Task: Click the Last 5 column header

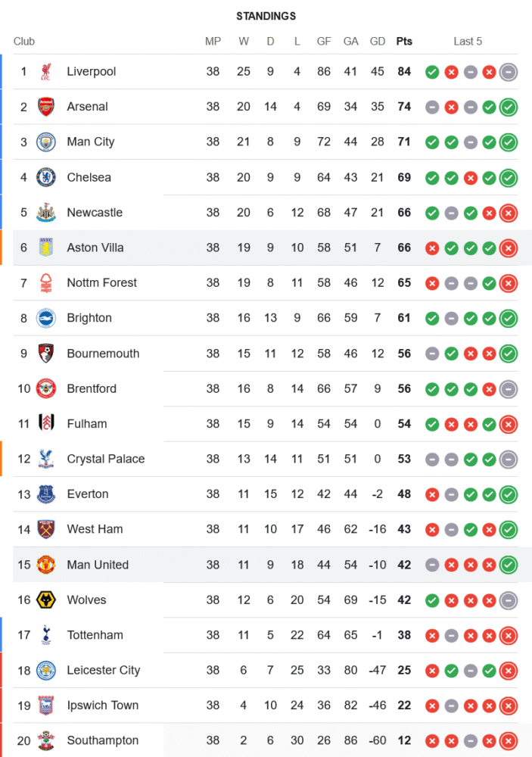Action: pos(468,42)
